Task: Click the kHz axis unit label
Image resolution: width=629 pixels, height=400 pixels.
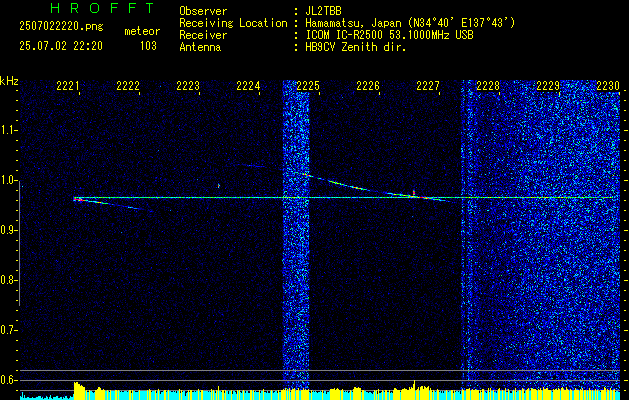Action: [x=9, y=81]
